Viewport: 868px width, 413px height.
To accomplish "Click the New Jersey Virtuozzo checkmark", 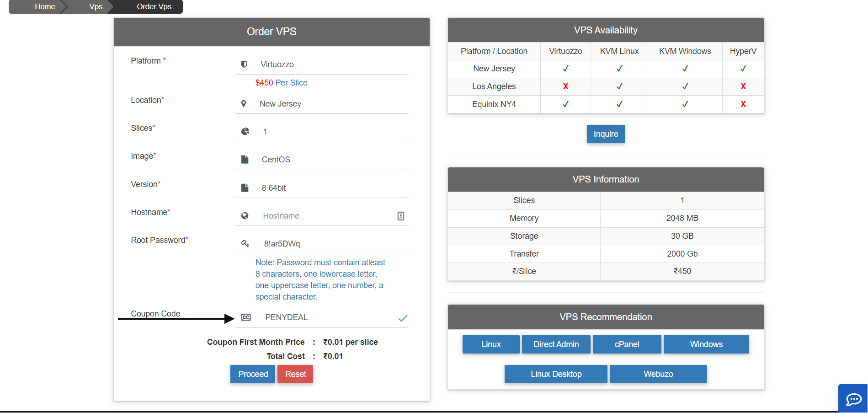I will (566, 69).
